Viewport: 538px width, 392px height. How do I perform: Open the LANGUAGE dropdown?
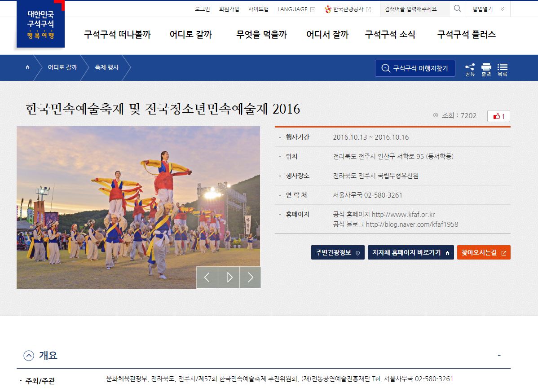click(x=296, y=9)
